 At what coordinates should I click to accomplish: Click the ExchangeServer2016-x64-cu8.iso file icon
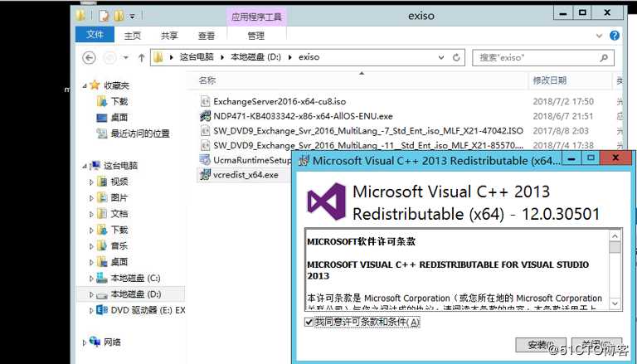tap(205, 101)
